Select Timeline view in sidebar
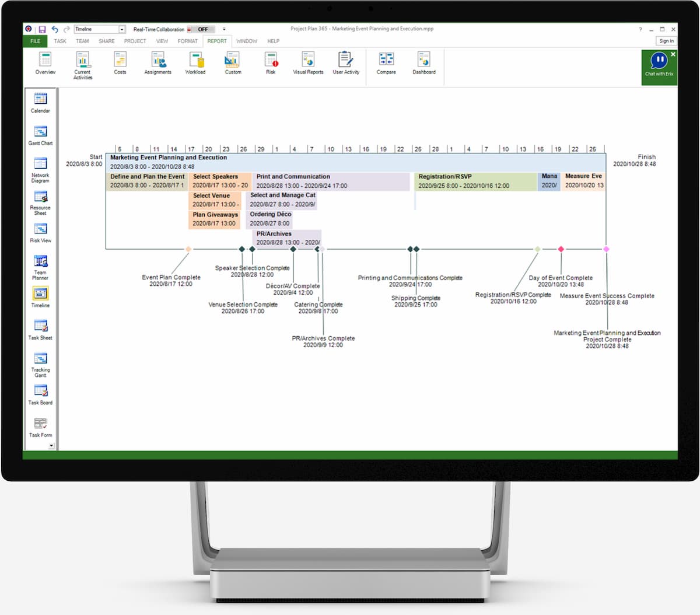700x615 pixels. coord(40,298)
